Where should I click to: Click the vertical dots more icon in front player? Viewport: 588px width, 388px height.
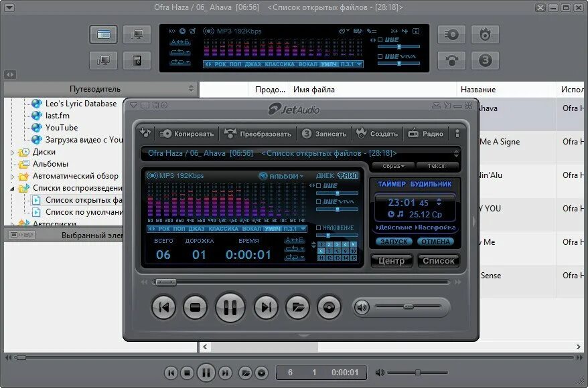coord(457,134)
